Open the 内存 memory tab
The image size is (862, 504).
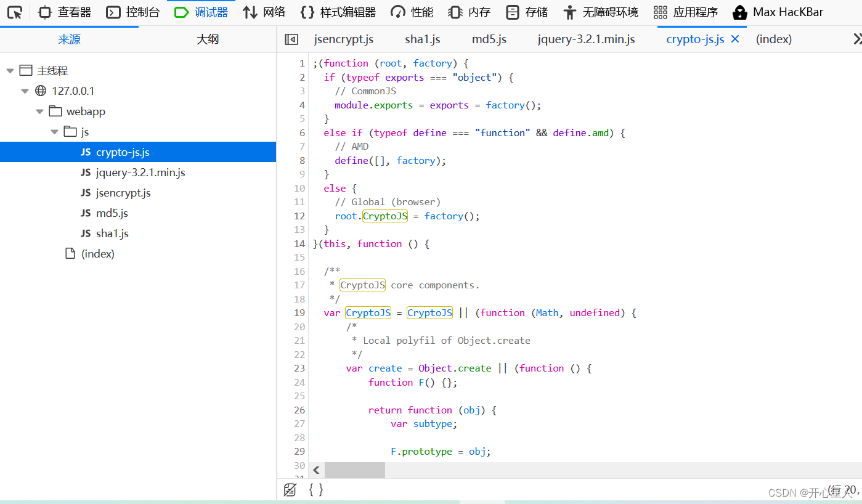point(469,12)
